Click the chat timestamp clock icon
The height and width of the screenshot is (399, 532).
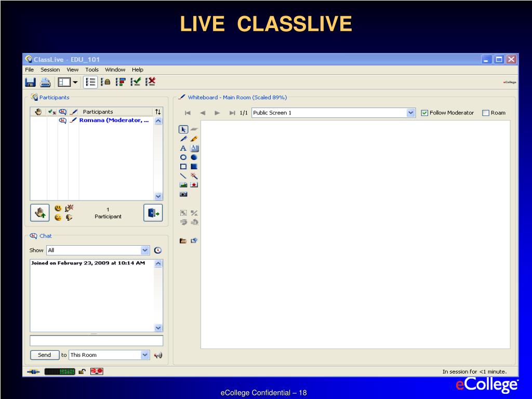click(x=158, y=250)
